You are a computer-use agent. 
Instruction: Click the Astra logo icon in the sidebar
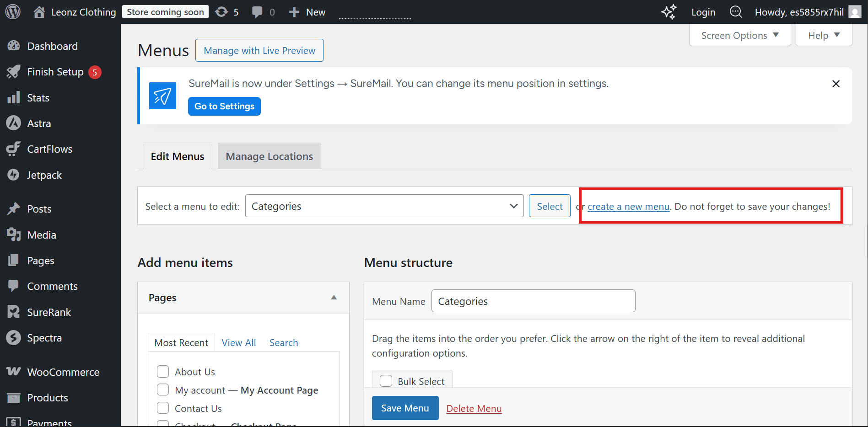click(14, 123)
